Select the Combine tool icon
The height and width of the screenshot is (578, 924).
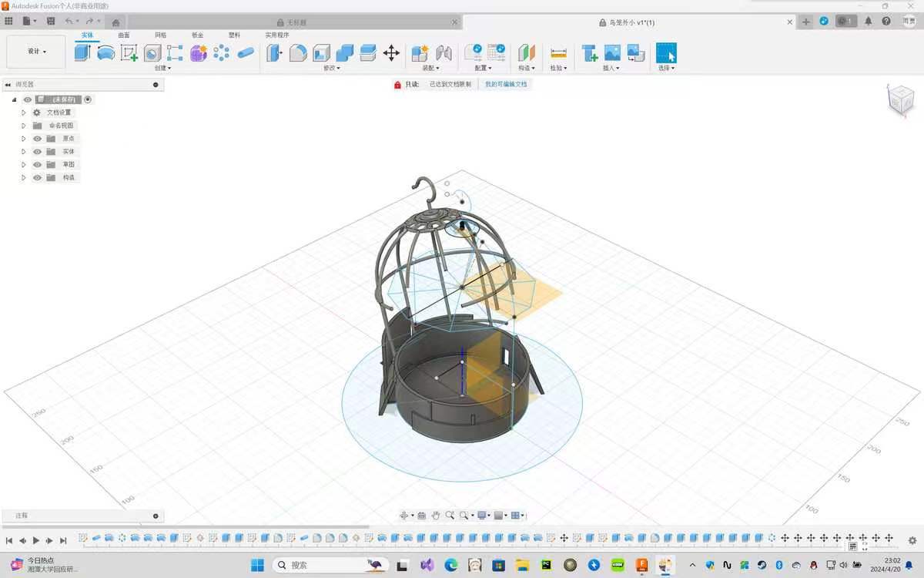point(345,52)
